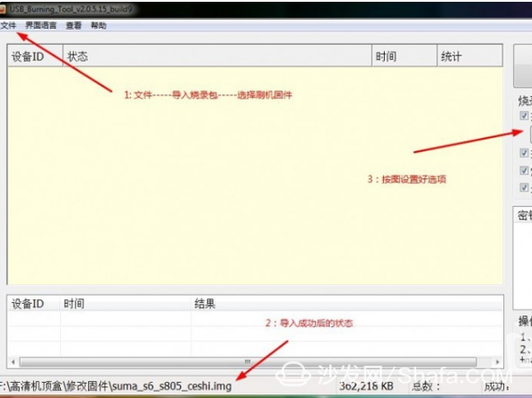Click the 统计 column header

pyautogui.click(x=470, y=56)
